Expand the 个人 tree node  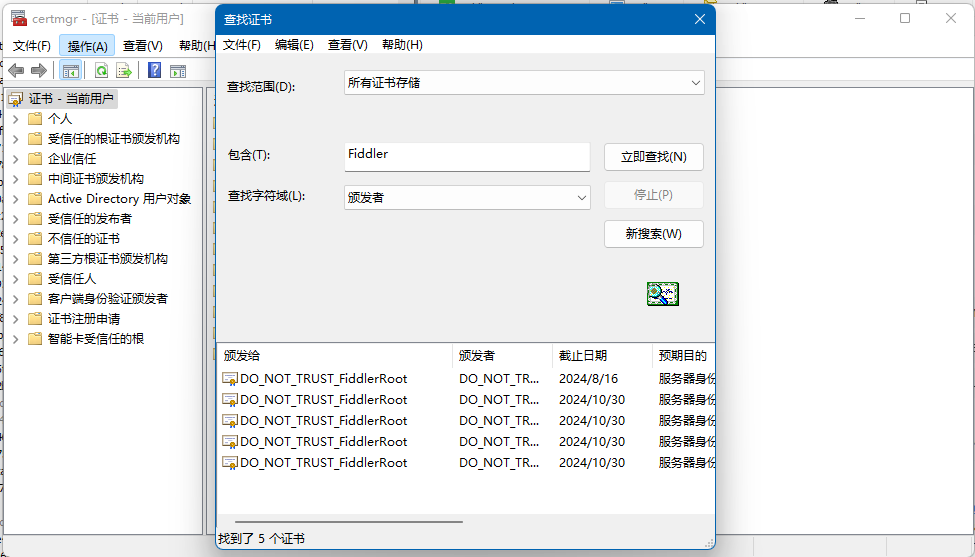[x=16, y=119]
